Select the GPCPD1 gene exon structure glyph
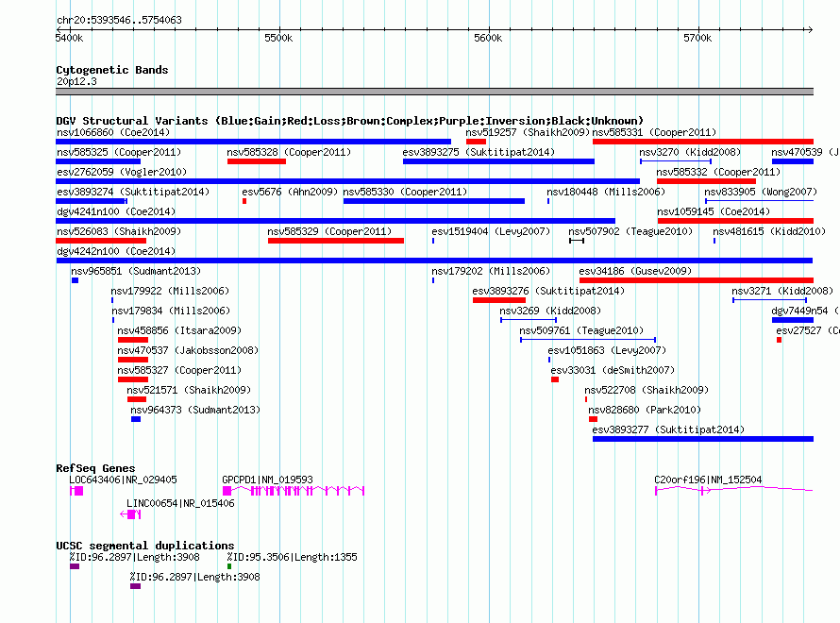 coord(294,491)
